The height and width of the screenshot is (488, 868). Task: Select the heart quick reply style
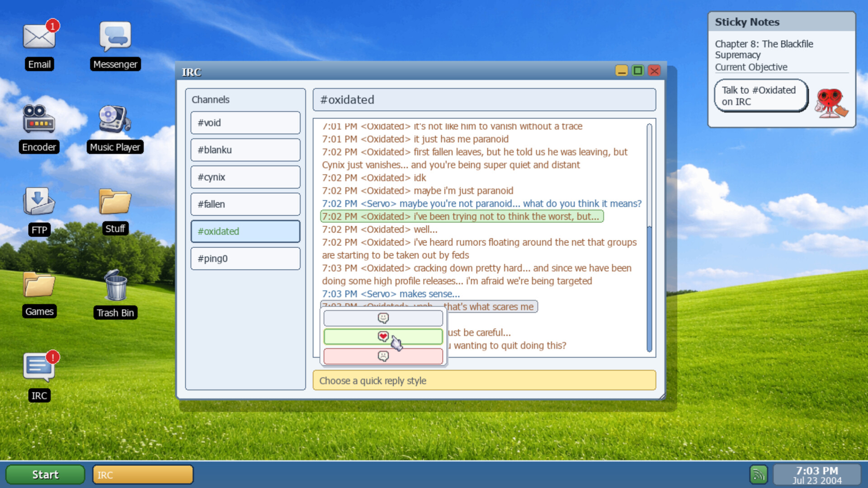383,337
